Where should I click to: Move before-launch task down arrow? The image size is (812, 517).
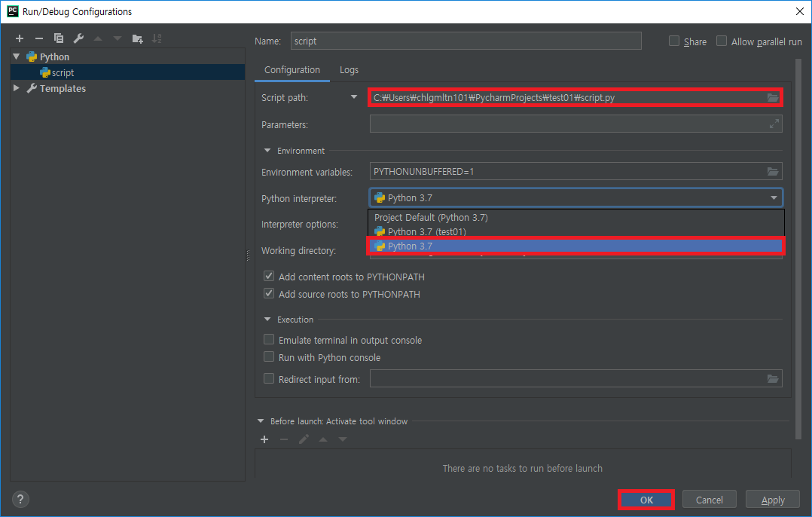[343, 439]
